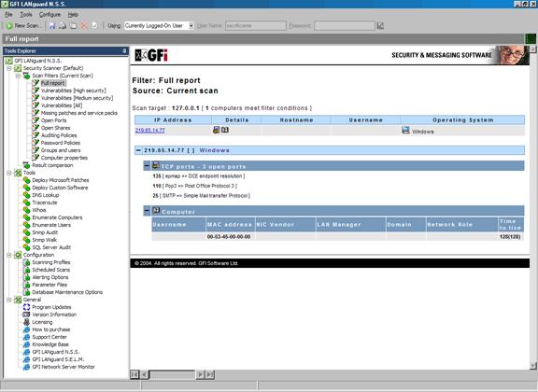Image resolution: width=538 pixels, height=392 pixels.
Task: Select Groups and users filter
Action: 61,150
